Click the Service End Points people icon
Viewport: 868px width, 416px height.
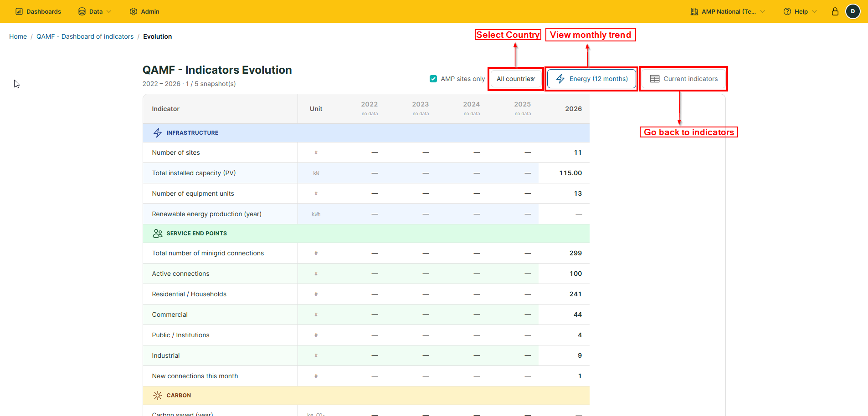pos(158,233)
